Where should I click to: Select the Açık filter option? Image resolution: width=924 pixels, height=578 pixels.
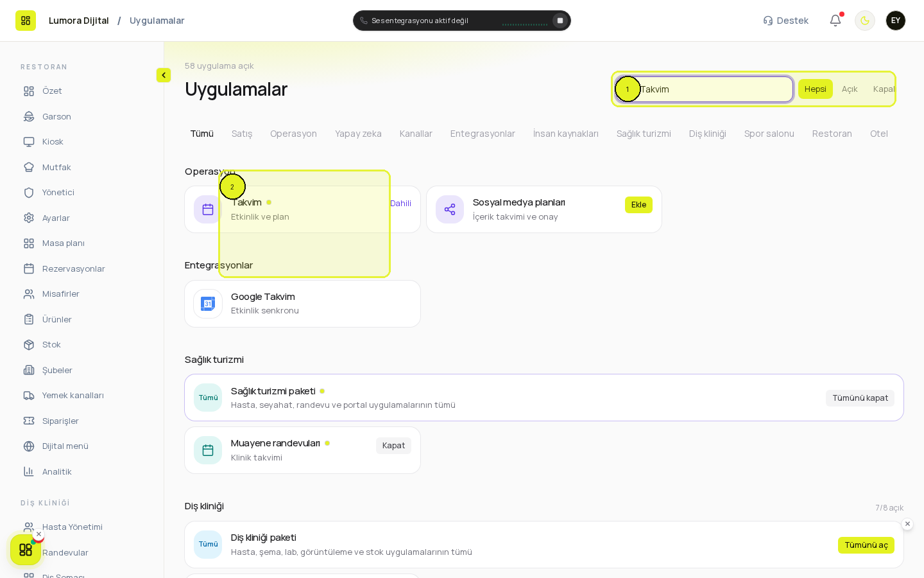click(x=850, y=89)
